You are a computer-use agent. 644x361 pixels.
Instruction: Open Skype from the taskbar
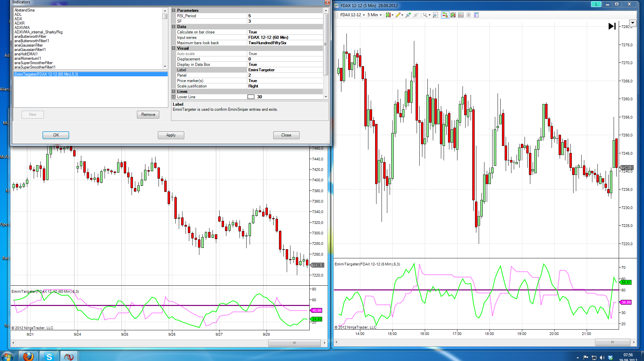point(49,356)
